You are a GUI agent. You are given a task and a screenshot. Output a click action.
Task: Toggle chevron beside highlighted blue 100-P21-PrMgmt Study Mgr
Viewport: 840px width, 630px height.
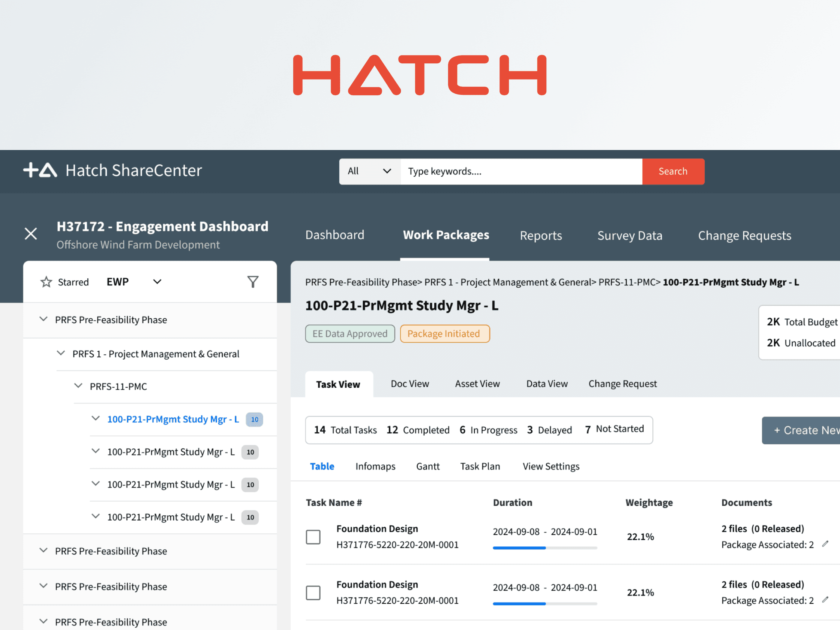pos(96,418)
